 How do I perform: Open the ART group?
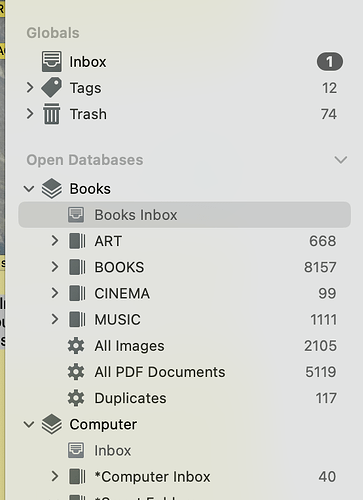coord(108,241)
